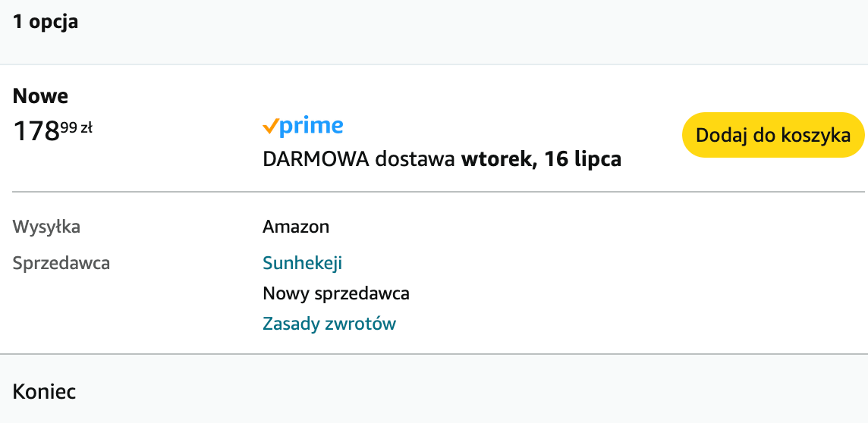Click the "Koniec" footer text
The width and height of the screenshot is (868, 423).
44,392
